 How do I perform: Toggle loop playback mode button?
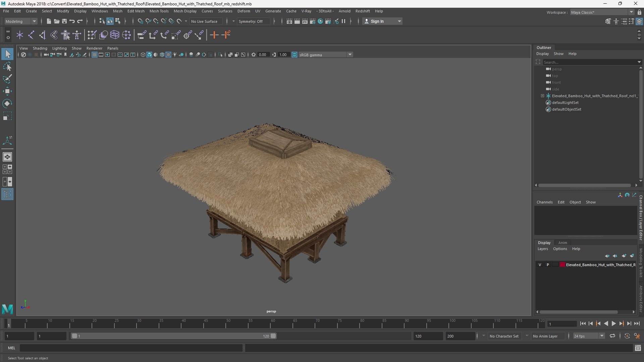tap(612, 336)
